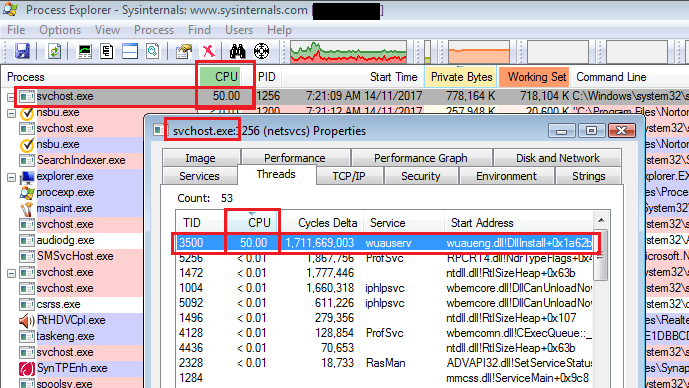Select thread 2328 with RasMan service
The height and width of the screenshot is (388, 689).
tap(384, 363)
